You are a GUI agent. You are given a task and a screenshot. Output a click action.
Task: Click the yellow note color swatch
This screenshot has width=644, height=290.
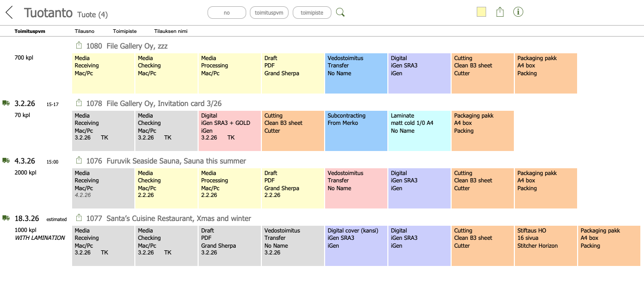(481, 13)
